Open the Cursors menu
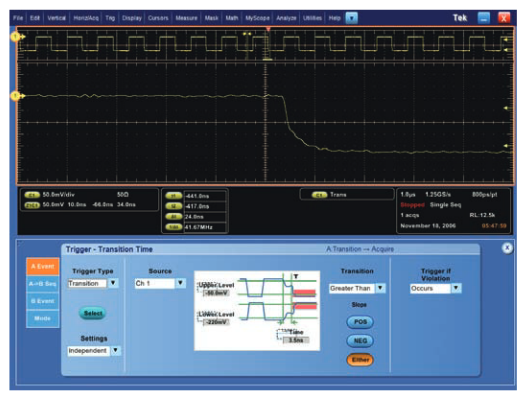Image resolution: width=528 pixels, height=397 pixels. [158, 18]
